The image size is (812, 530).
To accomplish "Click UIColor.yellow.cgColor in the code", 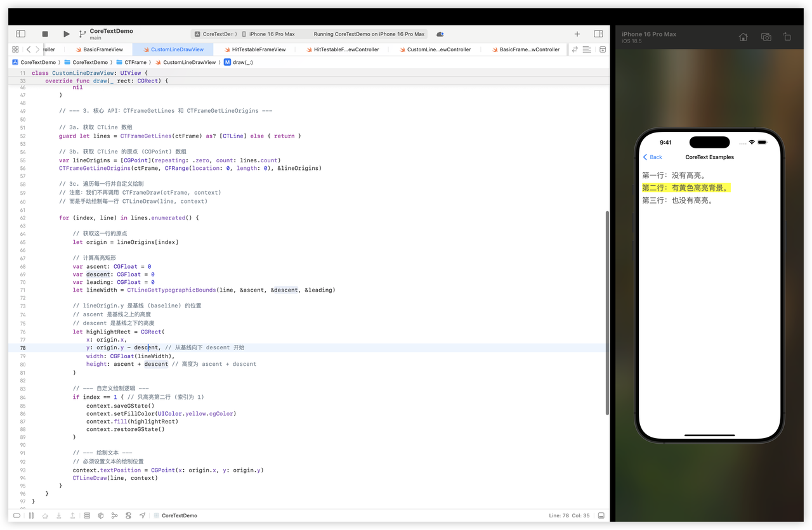I will pyautogui.click(x=196, y=414).
